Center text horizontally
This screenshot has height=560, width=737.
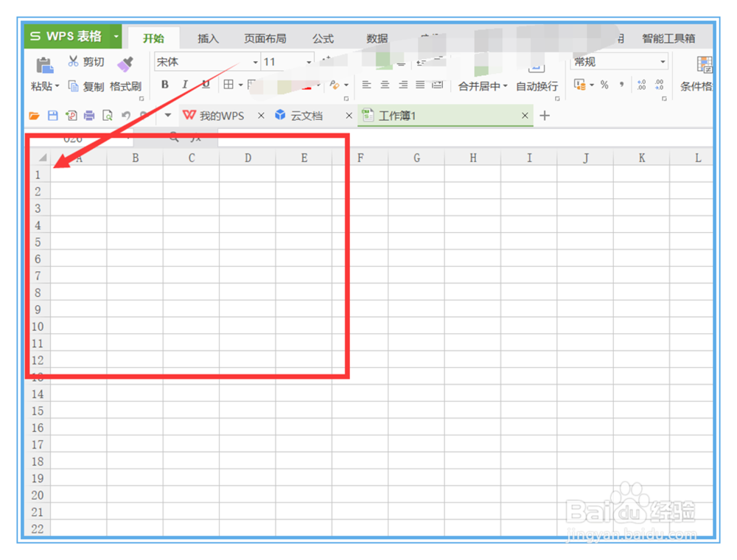click(x=385, y=85)
